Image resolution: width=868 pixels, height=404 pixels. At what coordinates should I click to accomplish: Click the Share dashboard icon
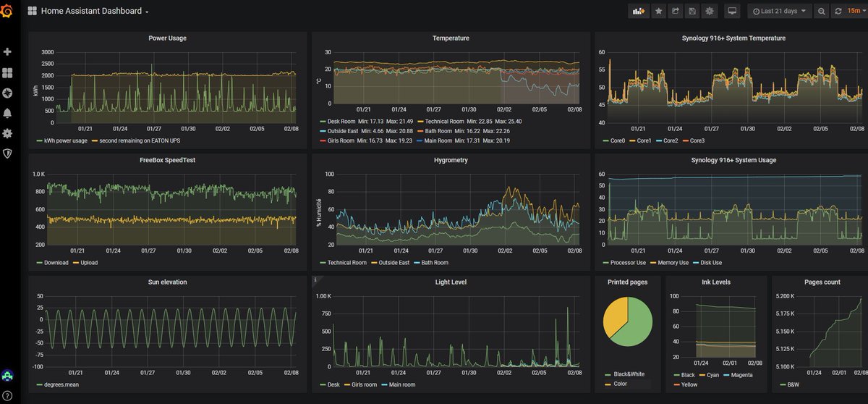[676, 11]
